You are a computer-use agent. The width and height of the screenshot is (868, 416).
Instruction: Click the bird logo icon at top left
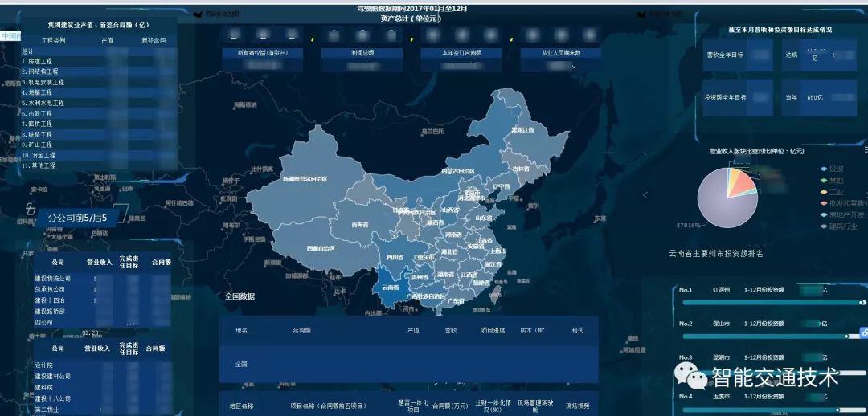coord(197,14)
